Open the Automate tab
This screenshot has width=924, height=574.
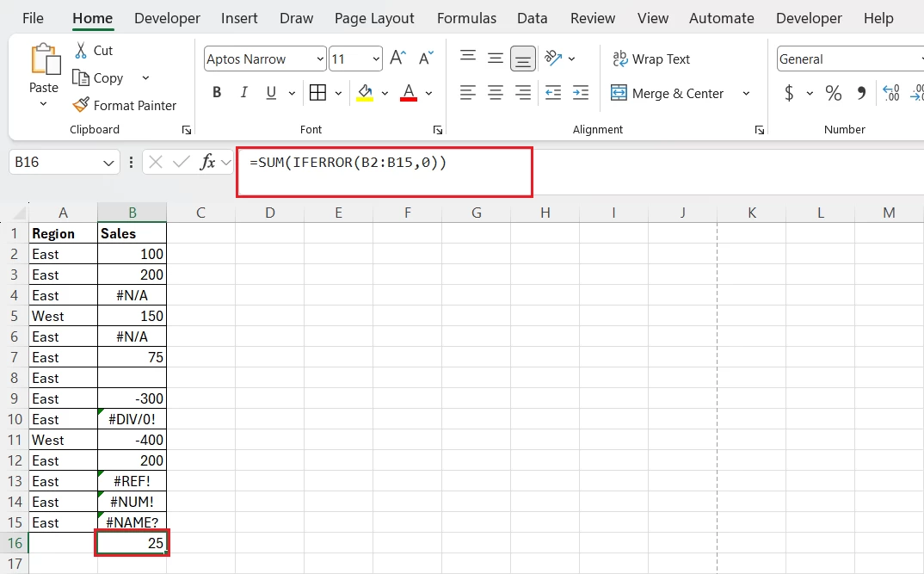pyautogui.click(x=721, y=18)
